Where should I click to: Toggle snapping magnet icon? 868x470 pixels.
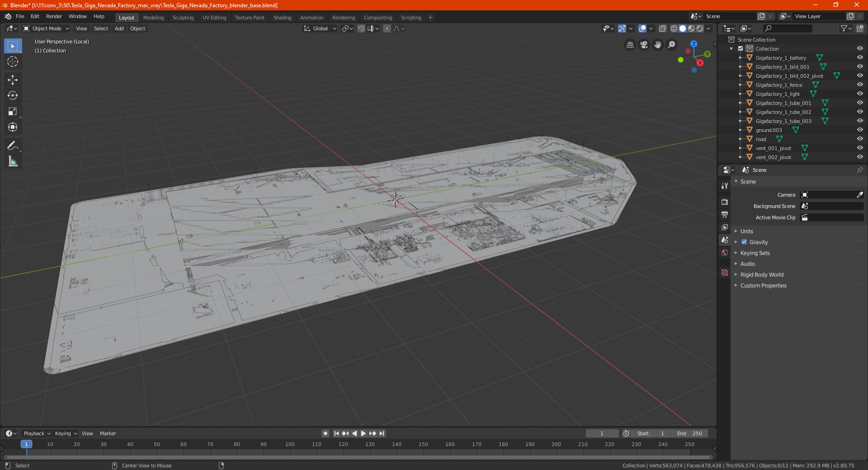pos(361,28)
